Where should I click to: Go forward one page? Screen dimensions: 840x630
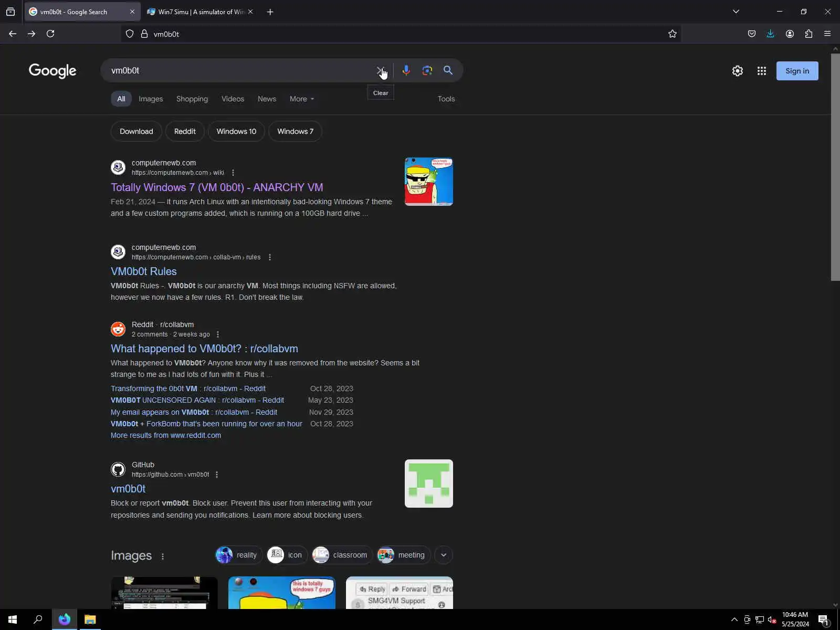[x=31, y=34]
